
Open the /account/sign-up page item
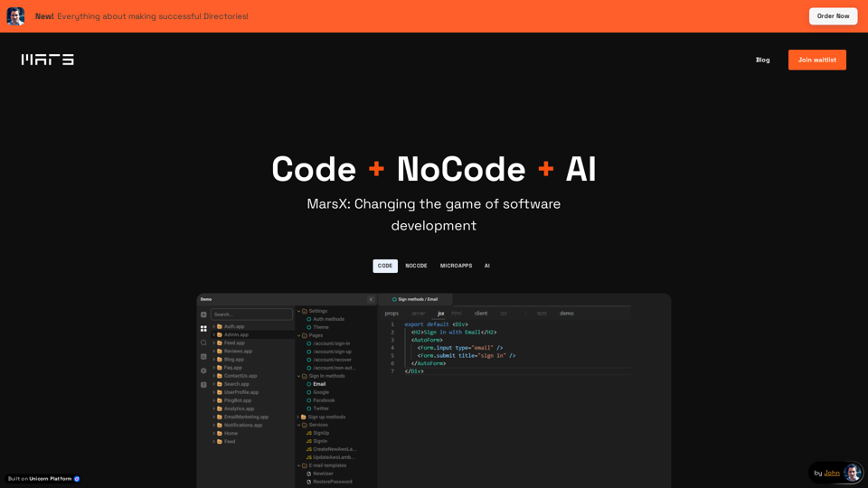[332, 352]
